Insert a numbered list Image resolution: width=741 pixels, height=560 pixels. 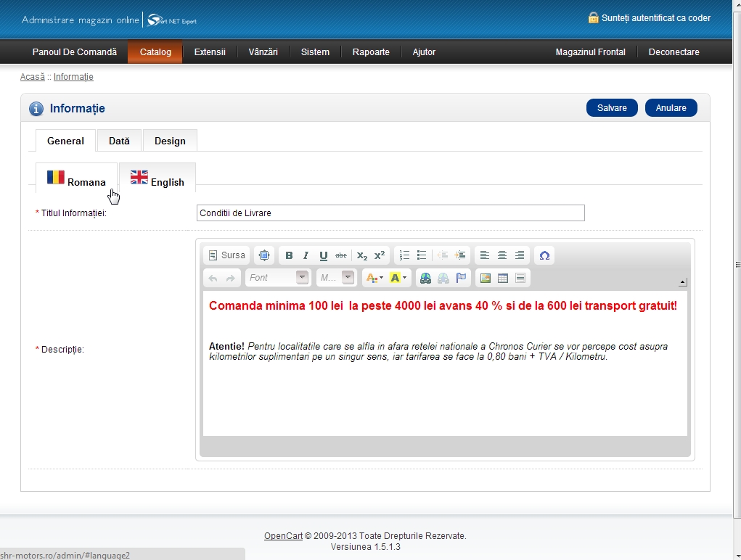405,255
